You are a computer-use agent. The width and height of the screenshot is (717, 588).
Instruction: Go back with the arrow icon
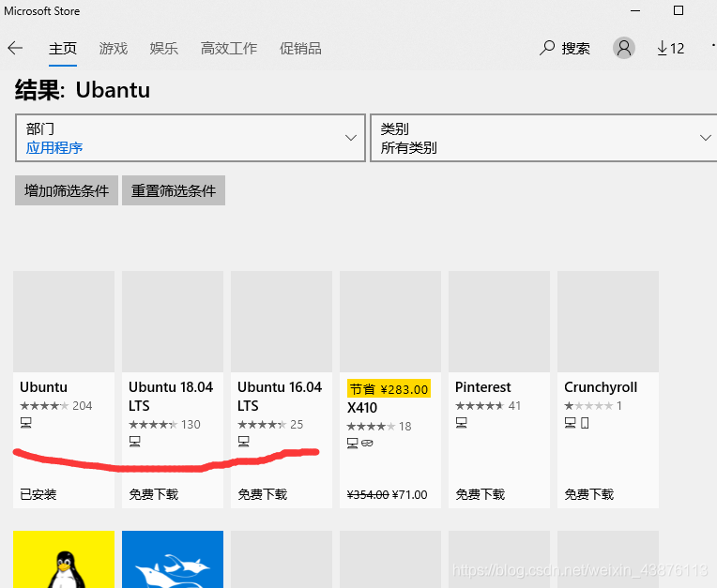coord(15,48)
